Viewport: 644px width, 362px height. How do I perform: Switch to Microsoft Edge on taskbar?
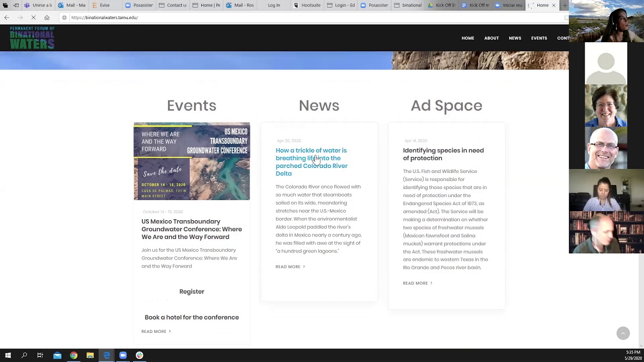(107, 355)
